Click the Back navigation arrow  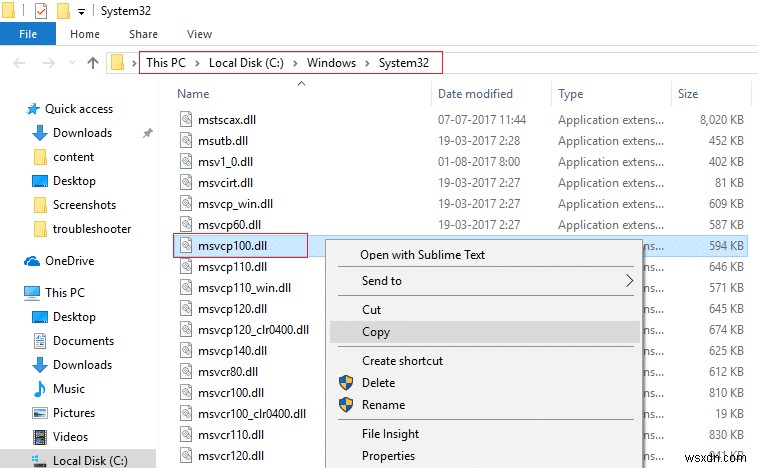[19, 63]
